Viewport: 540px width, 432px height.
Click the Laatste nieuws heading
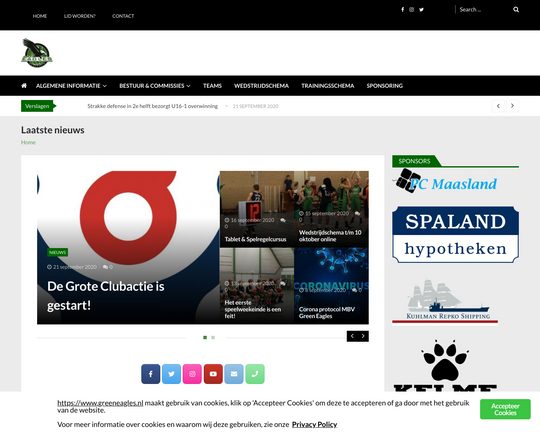pyautogui.click(x=53, y=130)
